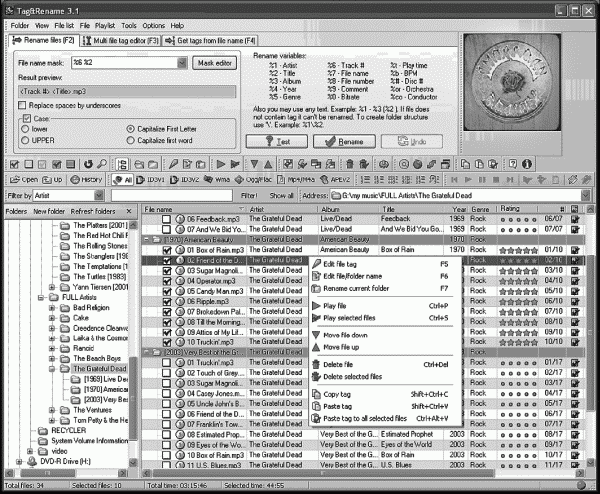Filter list by Ogg/Flac files
The image size is (600, 494).
click(254, 179)
